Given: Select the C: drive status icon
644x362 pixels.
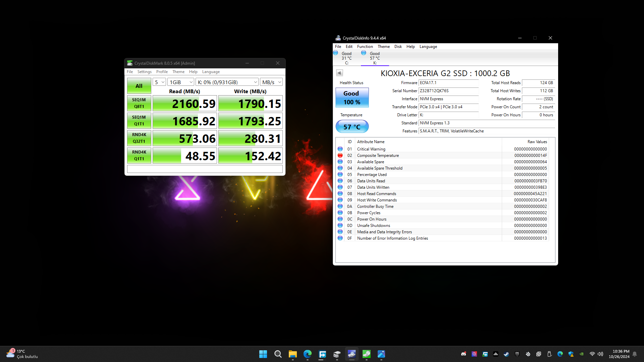Looking at the screenshot, I should [335, 53].
